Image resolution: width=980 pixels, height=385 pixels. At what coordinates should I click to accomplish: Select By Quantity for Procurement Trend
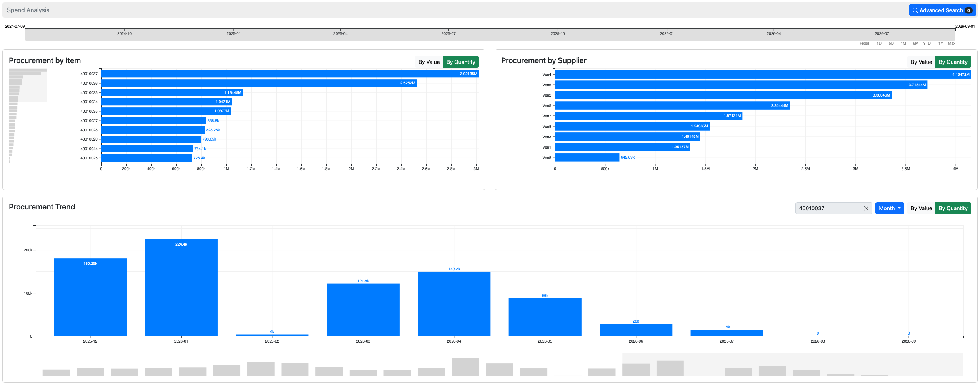click(953, 208)
